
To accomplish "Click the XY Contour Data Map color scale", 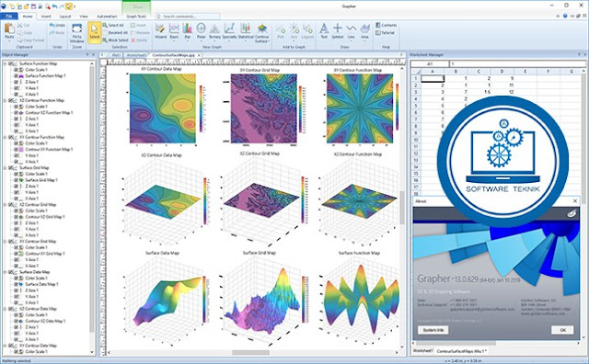I will [201, 108].
